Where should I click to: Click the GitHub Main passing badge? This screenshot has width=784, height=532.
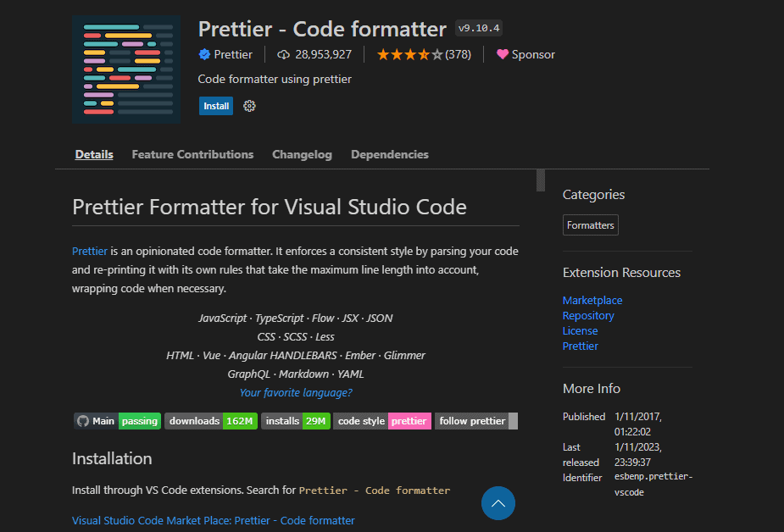pyautogui.click(x=118, y=421)
